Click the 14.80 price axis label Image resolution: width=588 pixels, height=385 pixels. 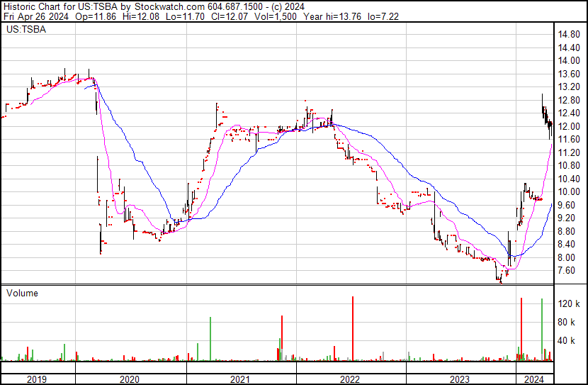point(569,34)
